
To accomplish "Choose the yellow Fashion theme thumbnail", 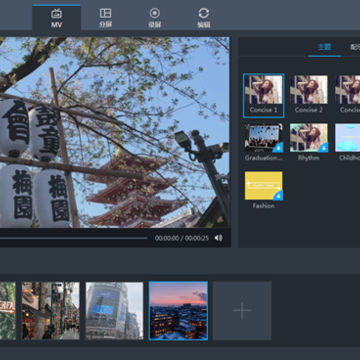I will click(263, 186).
